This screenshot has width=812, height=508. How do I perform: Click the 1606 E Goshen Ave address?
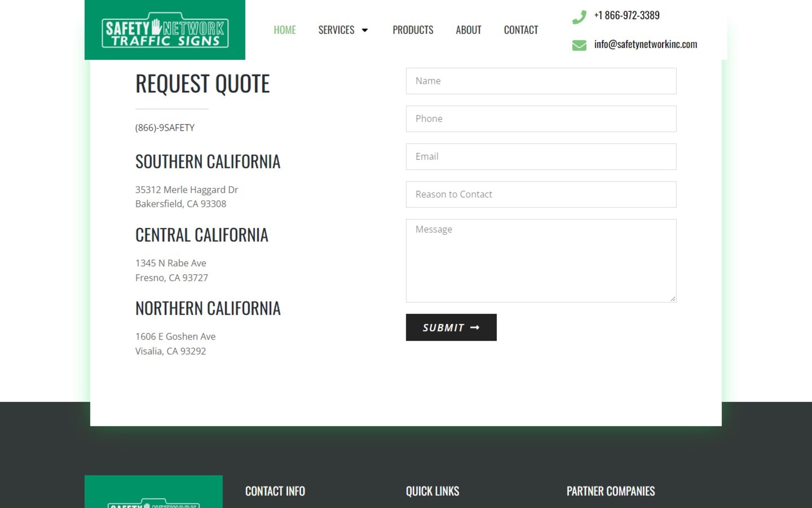tap(176, 337)
